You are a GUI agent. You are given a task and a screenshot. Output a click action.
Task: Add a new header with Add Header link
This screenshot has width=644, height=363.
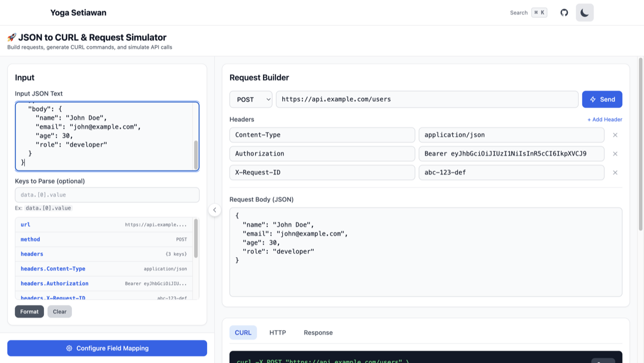pos(605,119)
